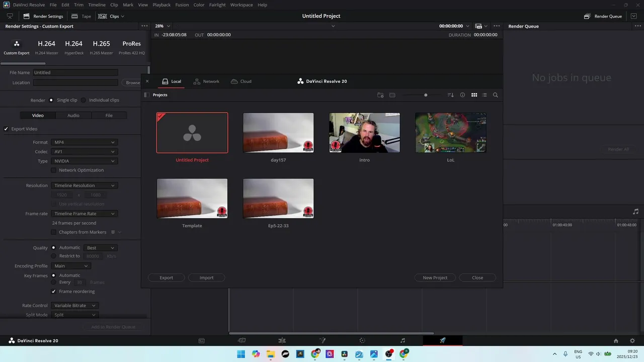Screen dimensions: 644x362
Task: Switch to thumbnail grid view
Action: click(x=474, y=95)
